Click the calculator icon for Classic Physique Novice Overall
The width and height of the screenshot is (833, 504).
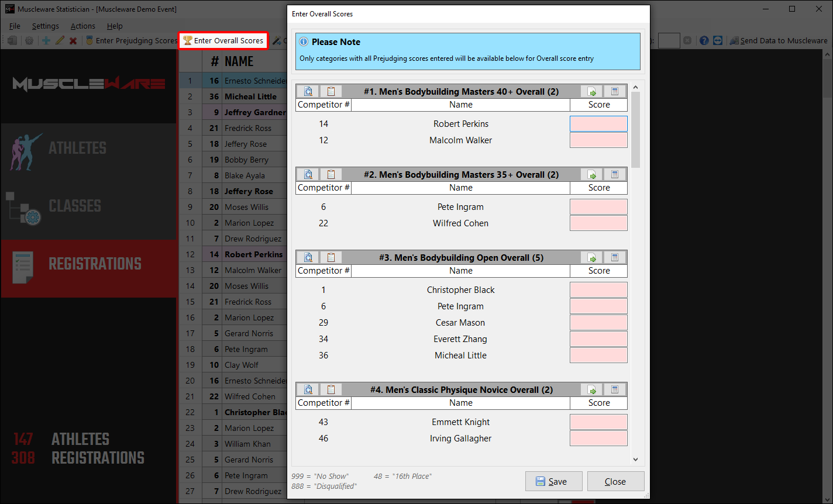tap(614, 390)
